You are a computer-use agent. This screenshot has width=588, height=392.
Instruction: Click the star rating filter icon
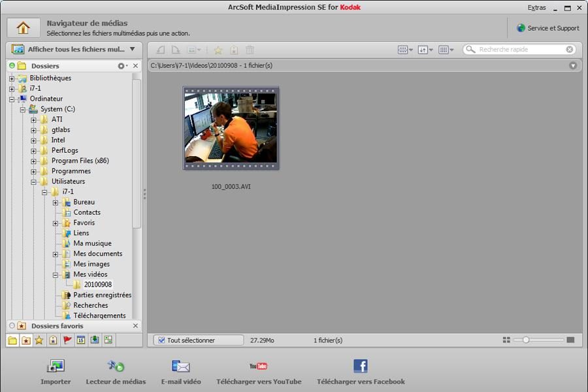point(39,340)
